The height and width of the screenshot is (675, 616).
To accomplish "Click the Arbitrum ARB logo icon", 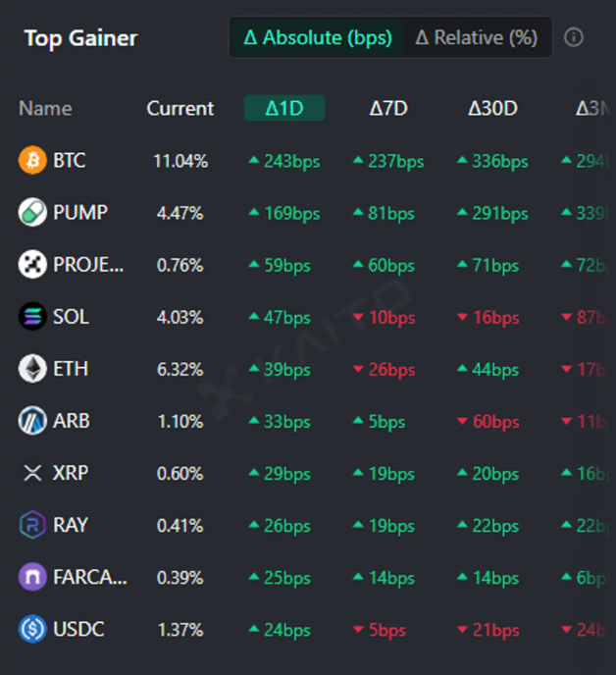I will pyautogui.click(x=32, y=421).
